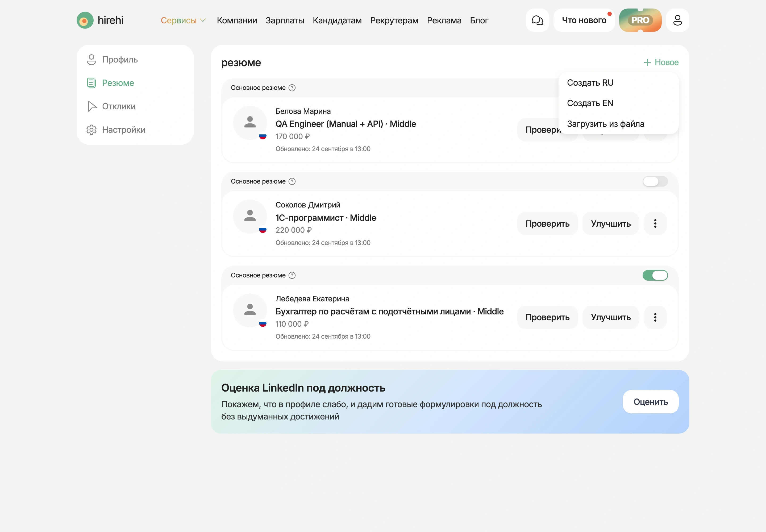Image resolution: width=766 pixels, height=532 pixels.
Task: Click Соколов Дмитрий's avatar placeholder
Action: click(x=250, y=216)
